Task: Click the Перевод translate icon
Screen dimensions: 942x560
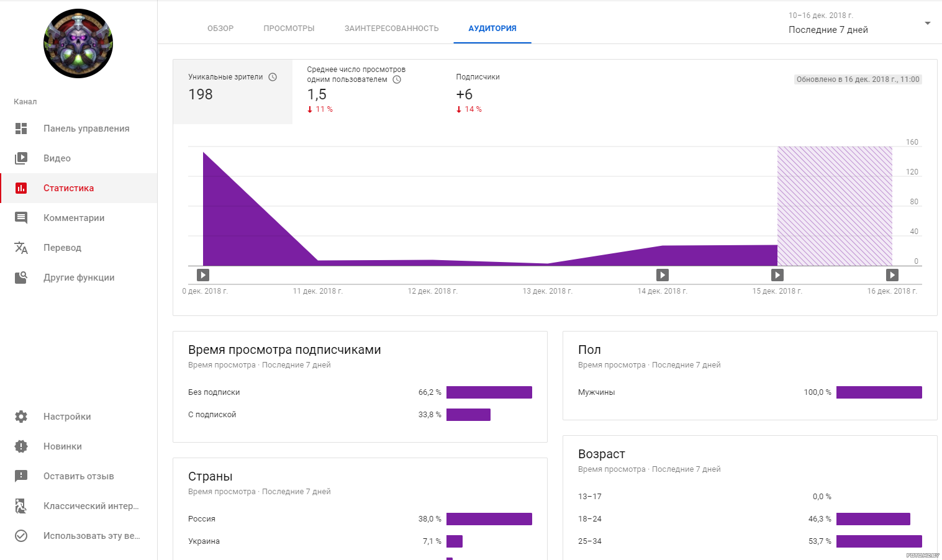Action: 21,248
